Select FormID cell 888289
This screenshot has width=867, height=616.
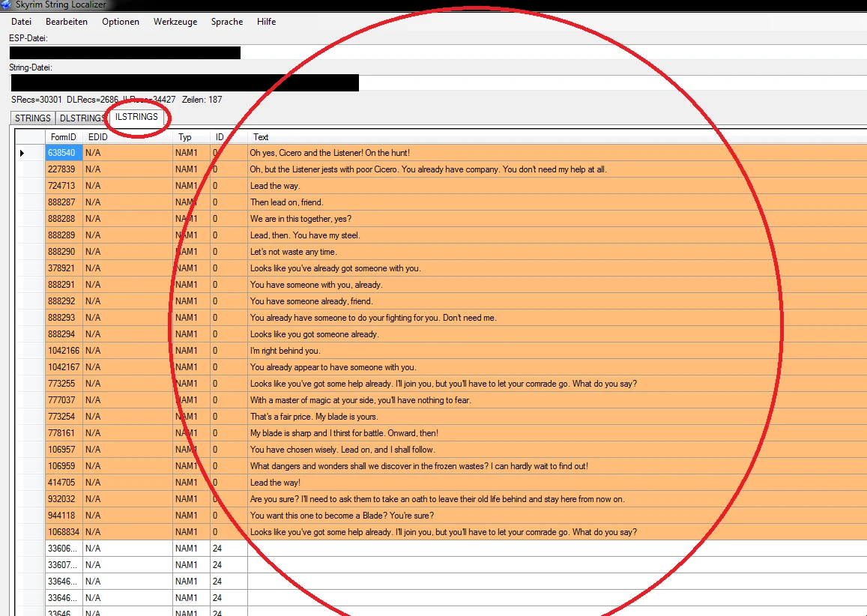64,235
